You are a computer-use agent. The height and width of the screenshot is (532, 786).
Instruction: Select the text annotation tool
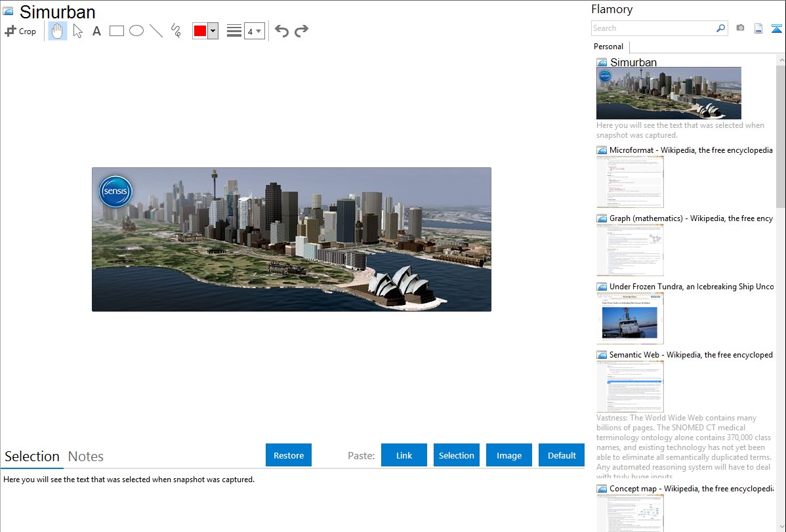click(x=96, y=31)
